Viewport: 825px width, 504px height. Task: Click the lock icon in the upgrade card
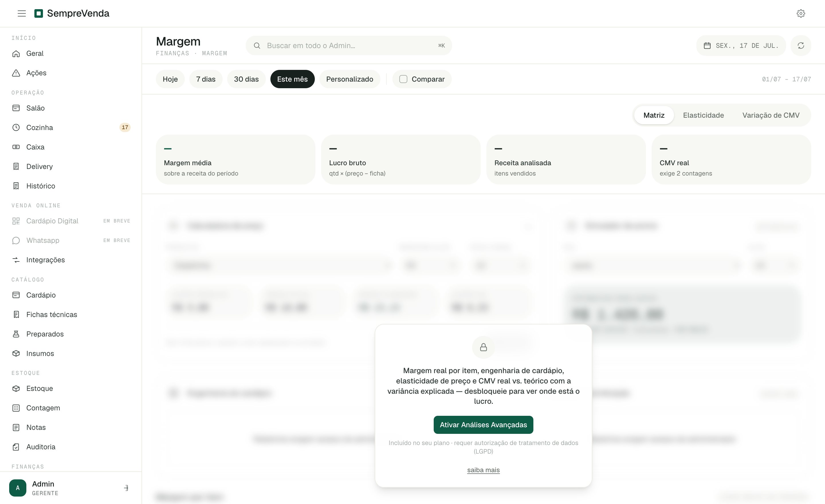[483, 347]
